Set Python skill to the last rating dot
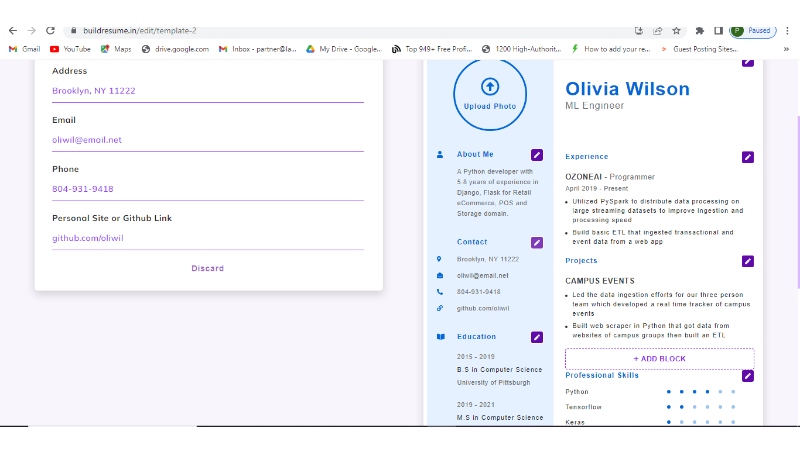Screen dimensions: 800x449 pos(733,392)
